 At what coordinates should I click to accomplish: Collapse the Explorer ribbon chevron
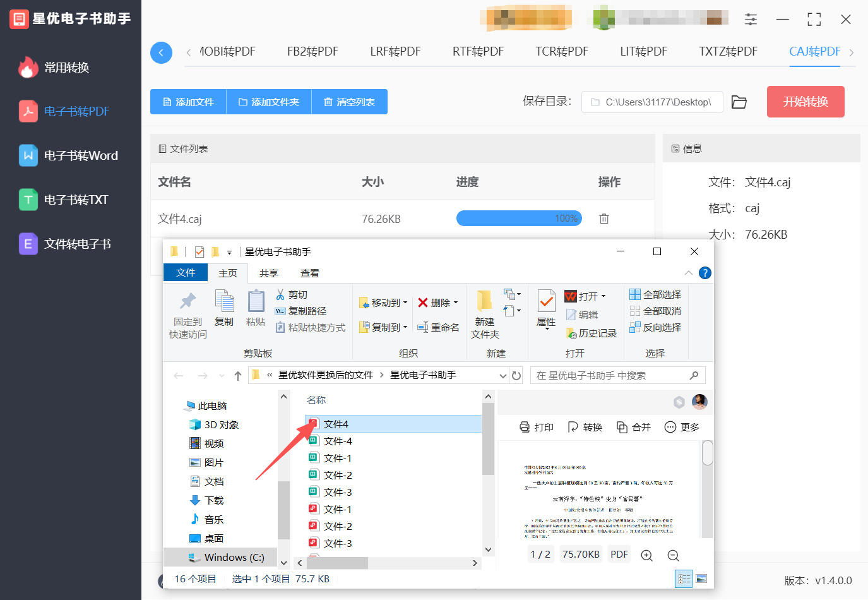click(x=688, y=273)
